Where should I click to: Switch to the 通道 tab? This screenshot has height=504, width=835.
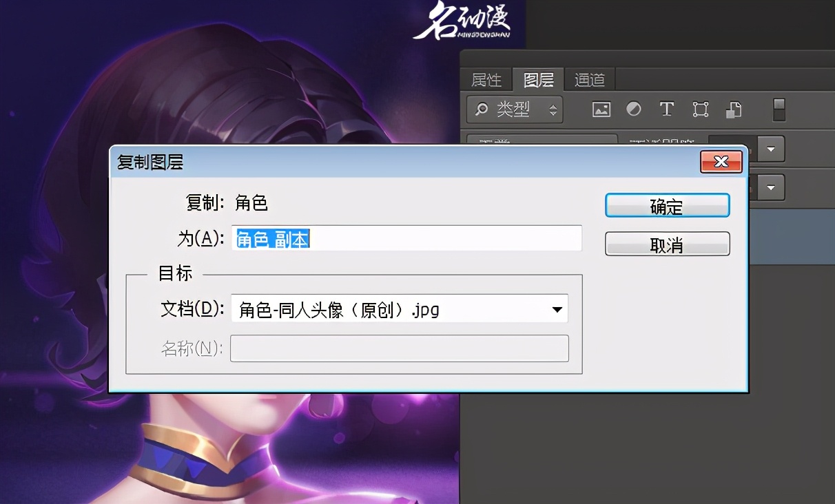click(590, 80)
